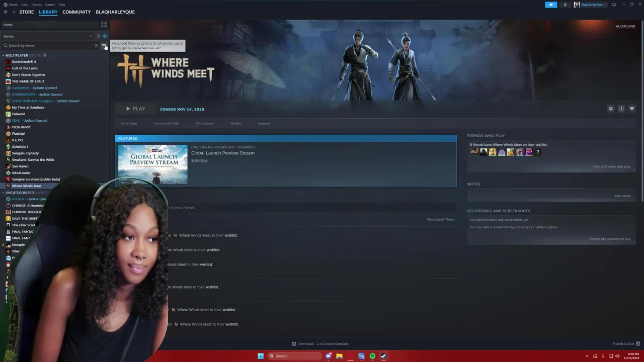The image size is (644, 362).
Task: Open Downloads status at bottom
Action: pos(320,344)
